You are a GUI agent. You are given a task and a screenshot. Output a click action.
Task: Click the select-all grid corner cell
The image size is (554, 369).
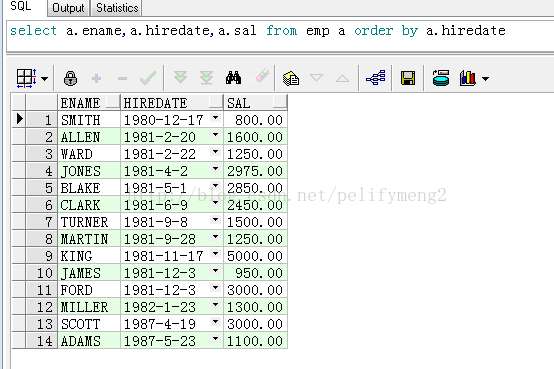pyautogui.click(x=19, y=103)
